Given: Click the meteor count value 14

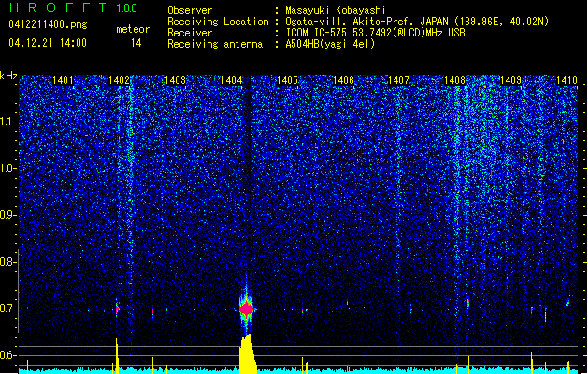Looking at the screenshot, I should click(x=136, y=43).
